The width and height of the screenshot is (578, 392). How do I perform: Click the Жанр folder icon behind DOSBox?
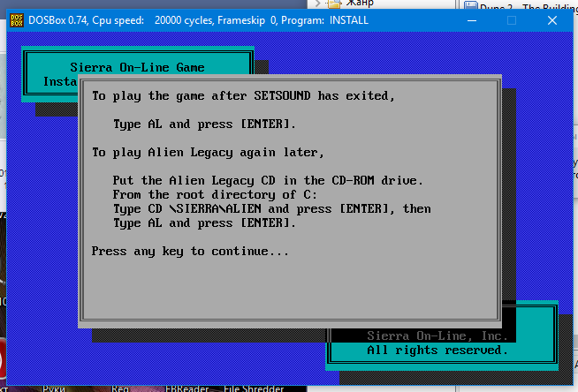(x=334, y=4)
